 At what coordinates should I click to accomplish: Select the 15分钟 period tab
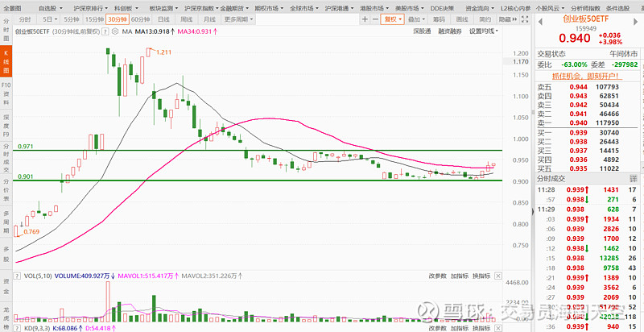93,19
